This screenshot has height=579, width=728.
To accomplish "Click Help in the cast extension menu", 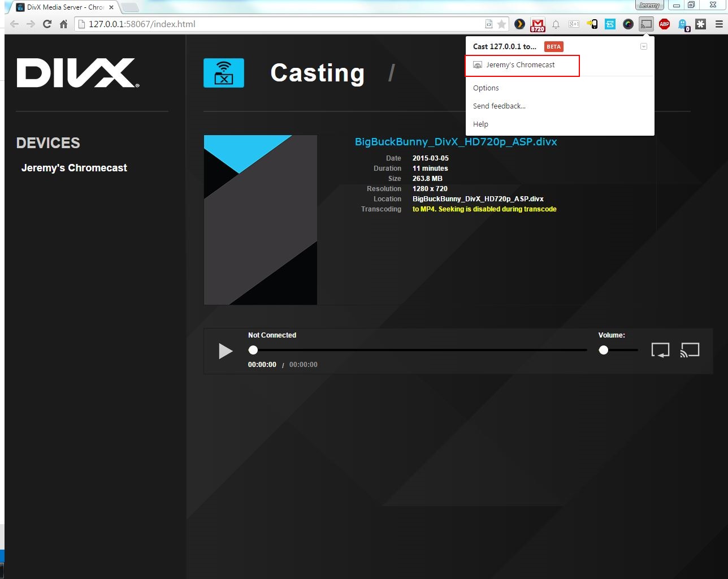I will (480, 124).
